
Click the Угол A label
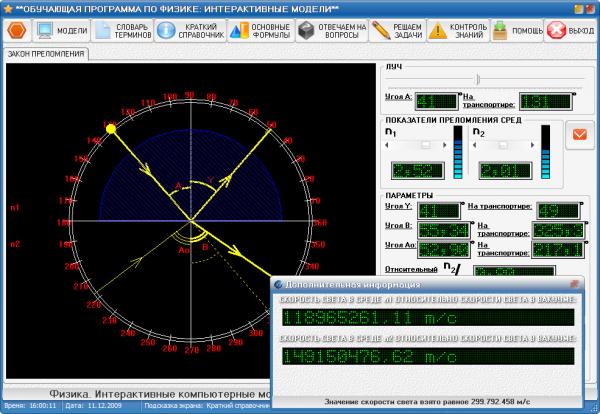tap(399, 96)
